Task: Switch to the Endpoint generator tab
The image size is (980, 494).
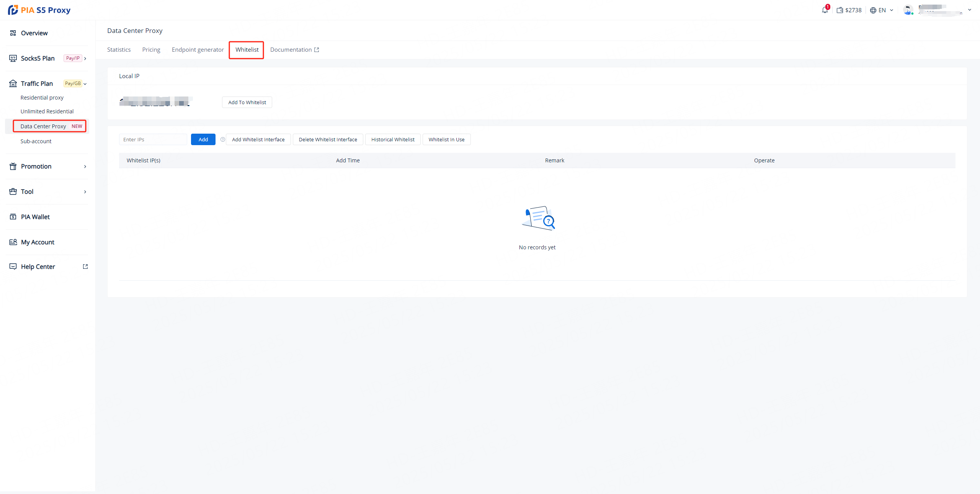Action: tap(198, 50)
